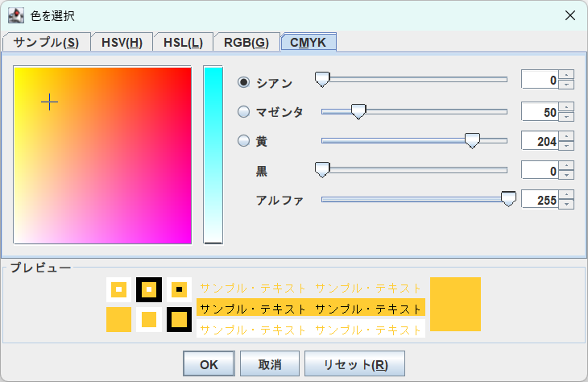
Task: Increase 黒 value with up arrow
Action: tap(566, 166)
